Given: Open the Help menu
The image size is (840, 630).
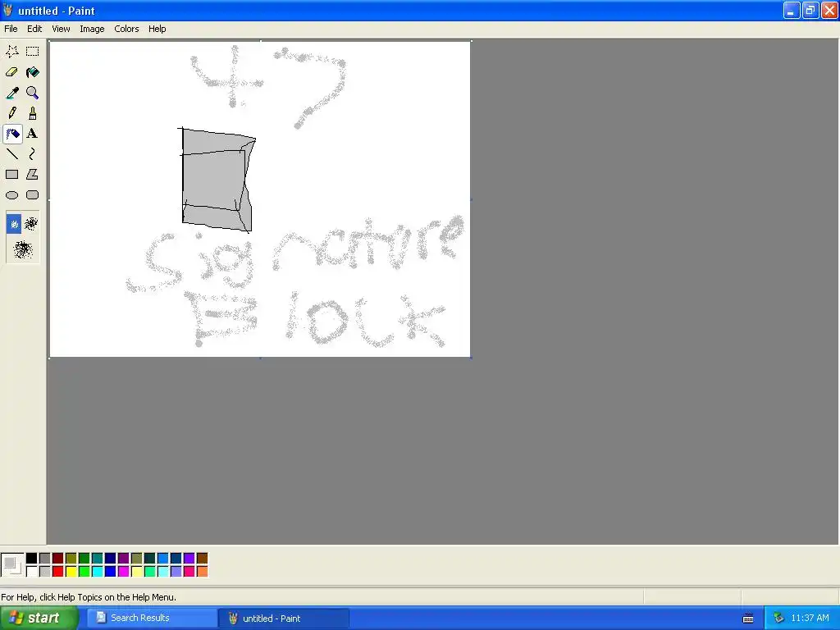Looking at the screenshot, I should click(x=157, y=29).
